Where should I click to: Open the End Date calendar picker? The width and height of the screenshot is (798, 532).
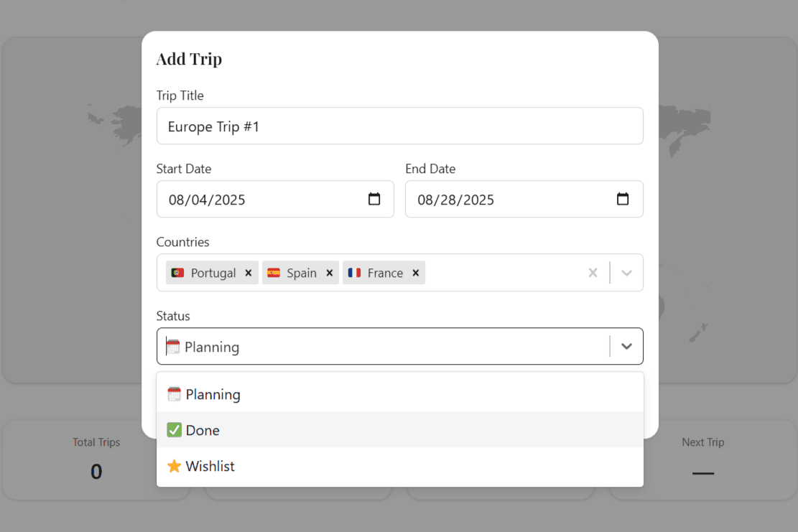click(622, 199)
